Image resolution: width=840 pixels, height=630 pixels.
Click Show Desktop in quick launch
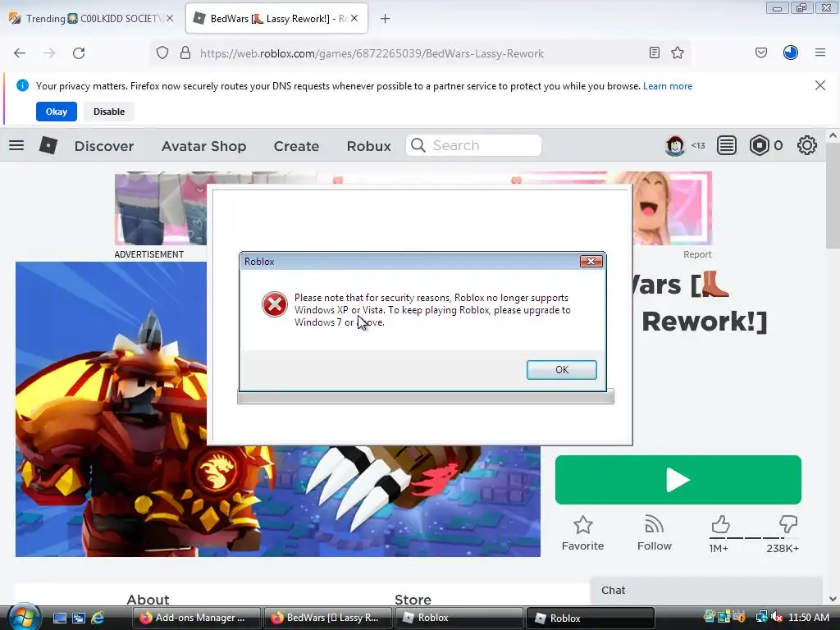point(59,619)
